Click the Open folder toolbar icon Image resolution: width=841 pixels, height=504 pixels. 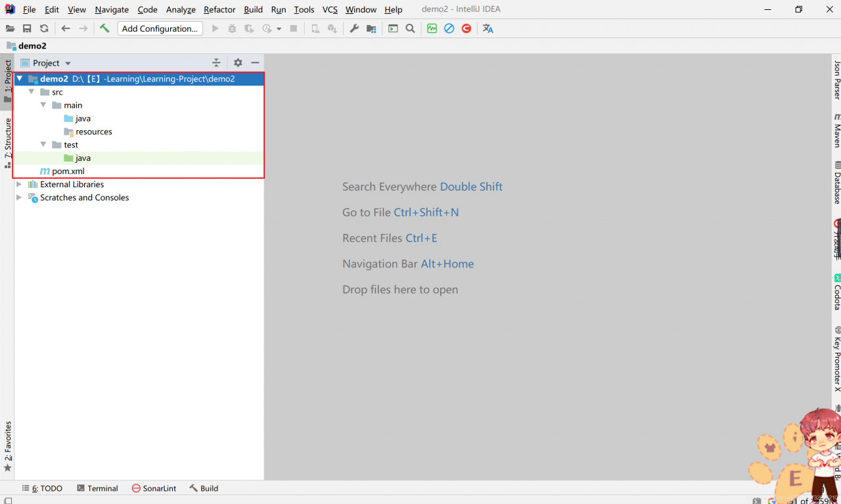point(10,28)
